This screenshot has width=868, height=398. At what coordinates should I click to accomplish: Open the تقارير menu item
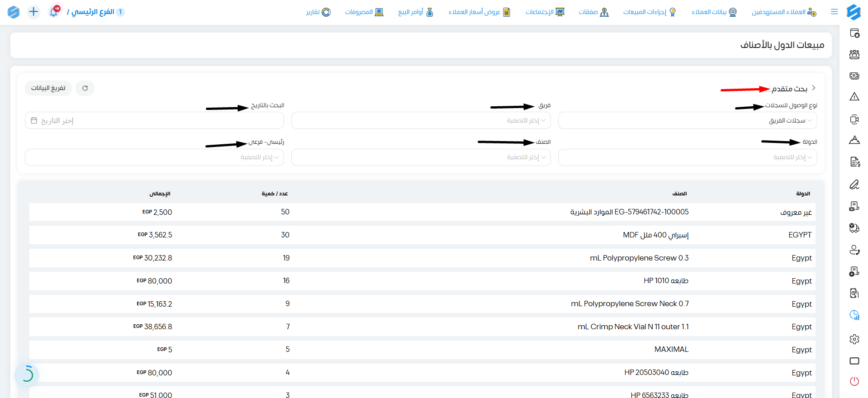318,12
